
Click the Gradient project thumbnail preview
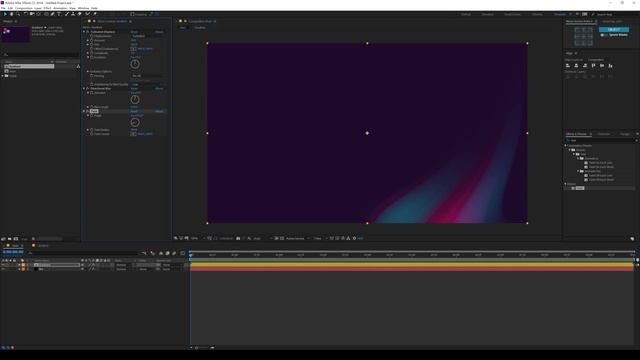(16, 34)
